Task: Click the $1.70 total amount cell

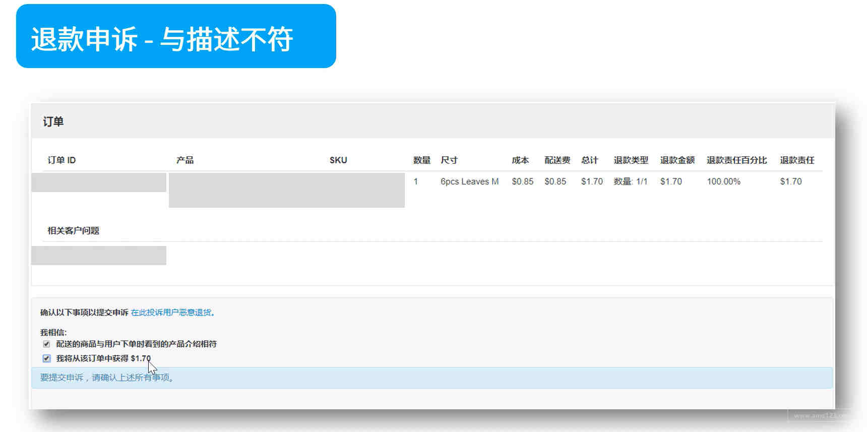Action: point(592,181)
